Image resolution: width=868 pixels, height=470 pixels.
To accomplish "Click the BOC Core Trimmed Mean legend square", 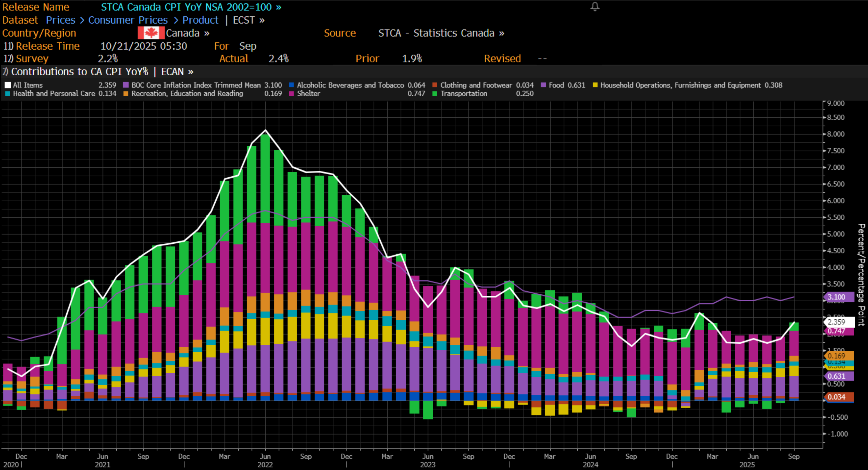I will (126, 85).
